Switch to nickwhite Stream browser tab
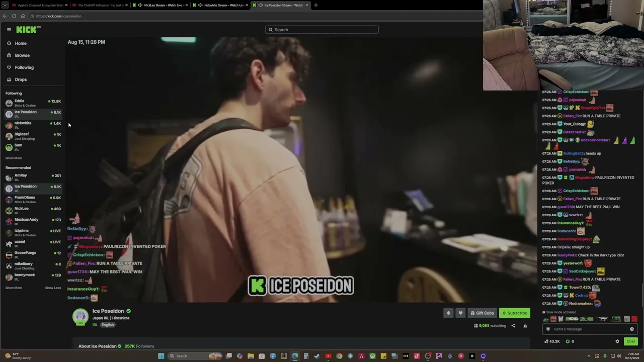 point(220,5)
